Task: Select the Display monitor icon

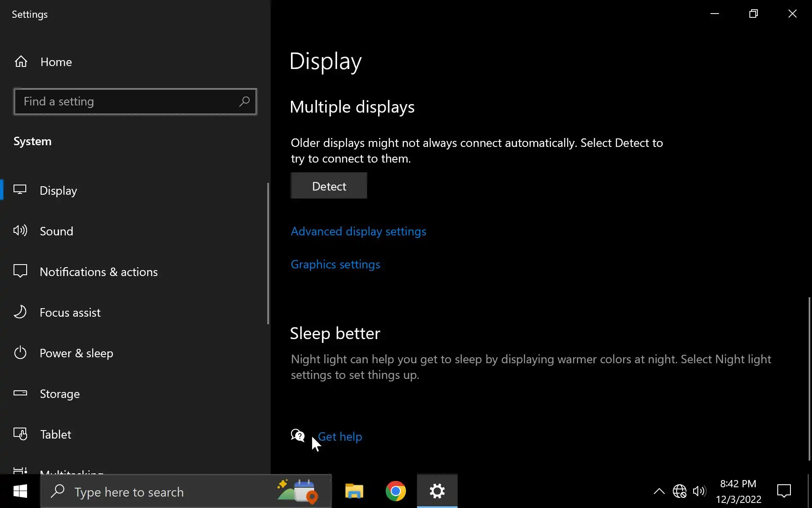Action: pos(20,190)
